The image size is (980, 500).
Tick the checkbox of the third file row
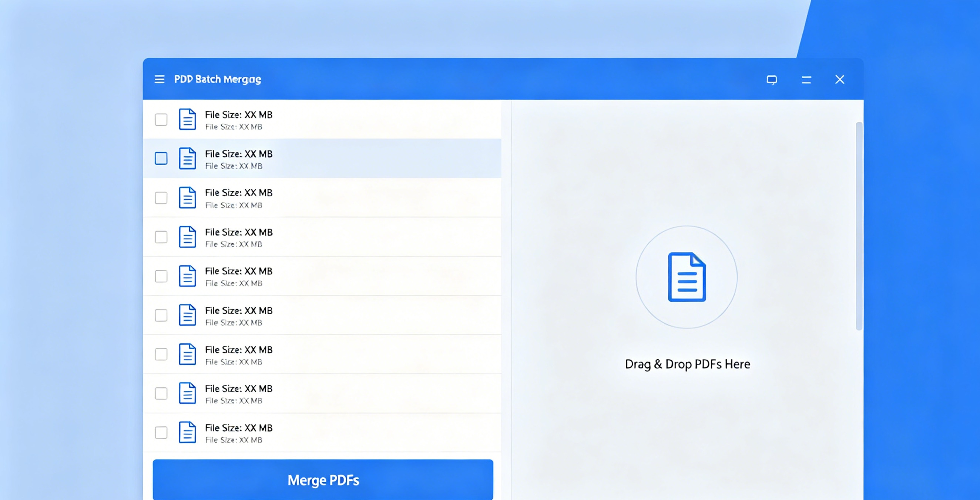[161, 198]
